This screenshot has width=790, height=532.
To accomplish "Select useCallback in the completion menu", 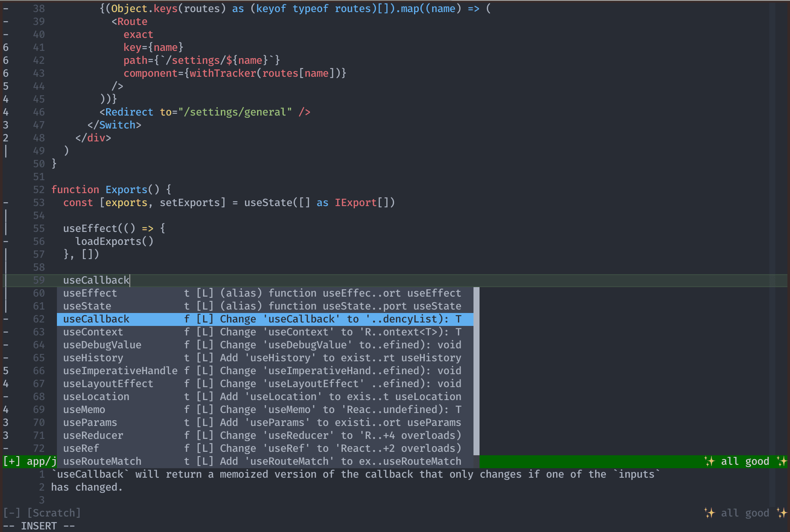I will click(x=96, y=319).
